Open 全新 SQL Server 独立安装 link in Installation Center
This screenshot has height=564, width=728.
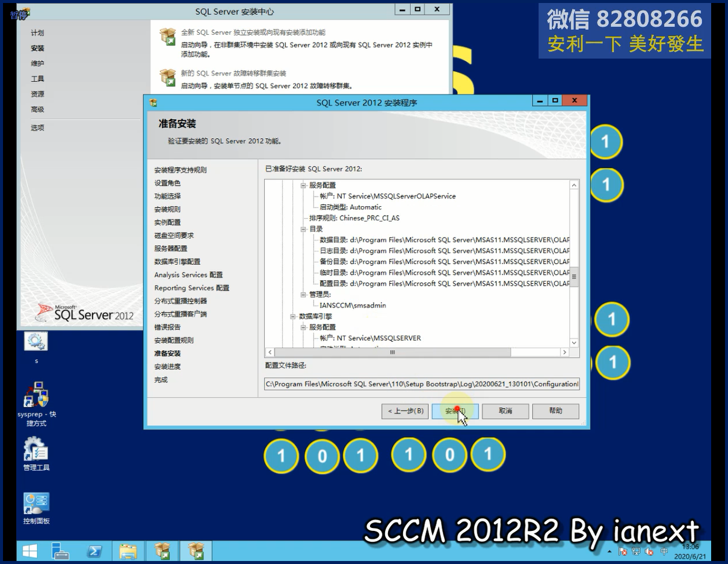253,32
